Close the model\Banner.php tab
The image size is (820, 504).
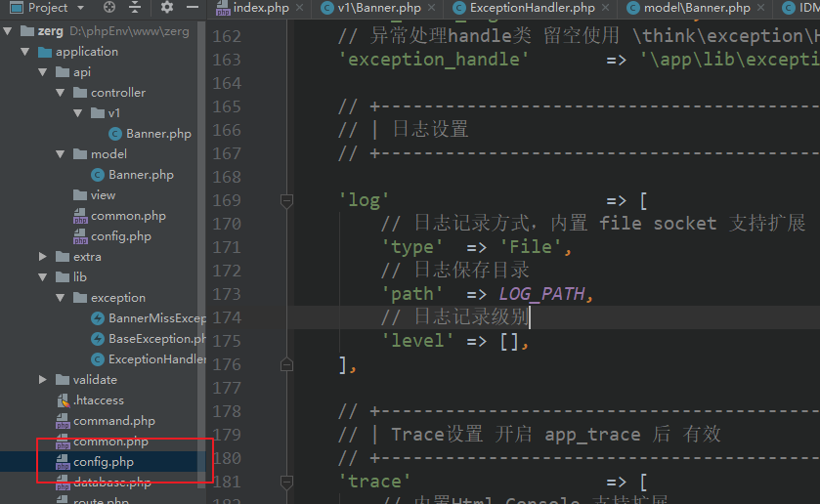coord(761,8)
